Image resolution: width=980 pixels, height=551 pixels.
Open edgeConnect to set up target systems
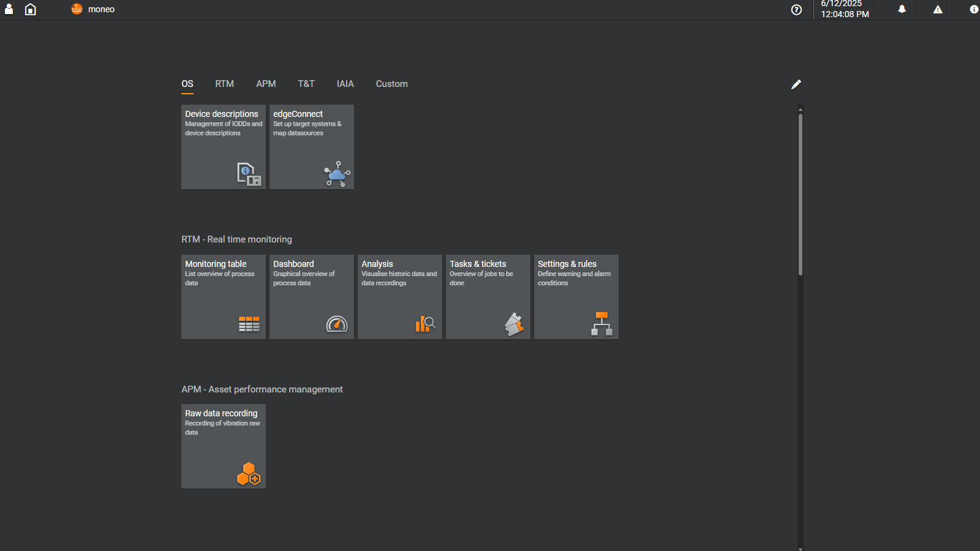pyautogui.click(x=311, y=147)
